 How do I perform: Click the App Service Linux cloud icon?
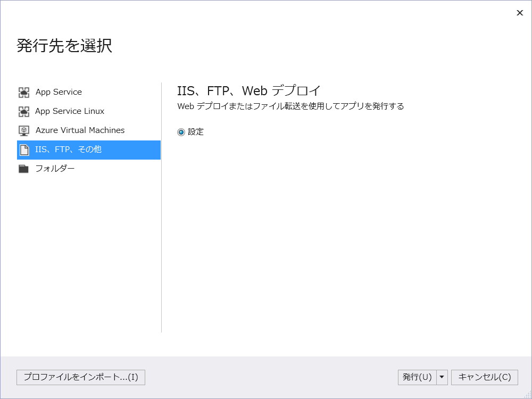point(24,111)
